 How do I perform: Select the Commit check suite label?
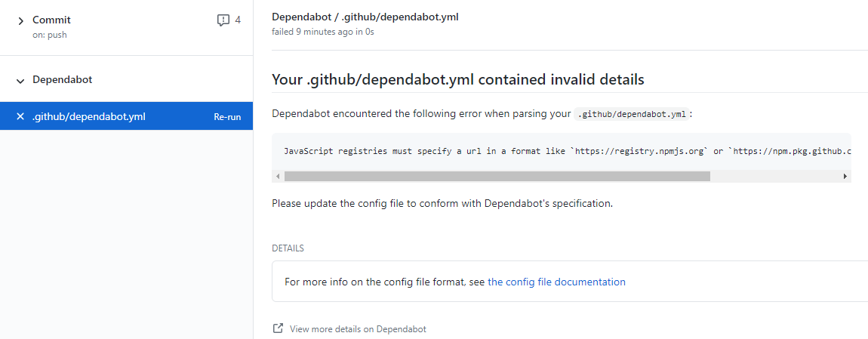(51, 20)
